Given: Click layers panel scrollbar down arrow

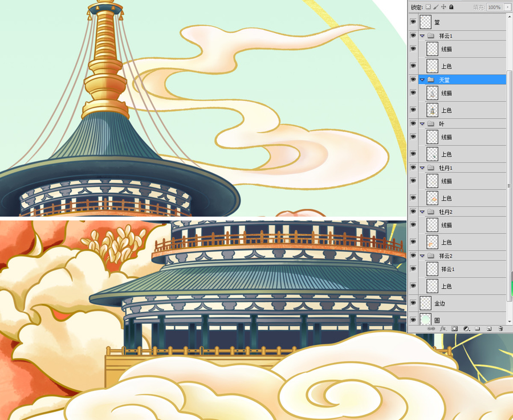Looking at the screenshot, I should 509,322.
